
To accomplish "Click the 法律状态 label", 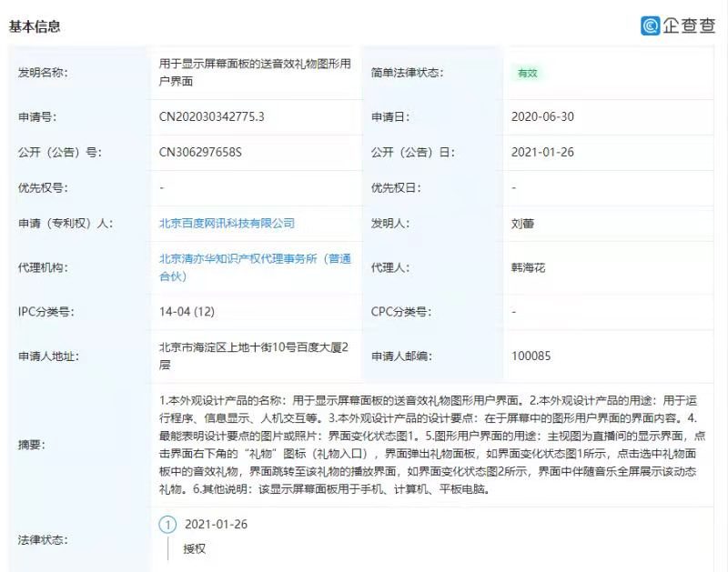I will pos(43,539).
